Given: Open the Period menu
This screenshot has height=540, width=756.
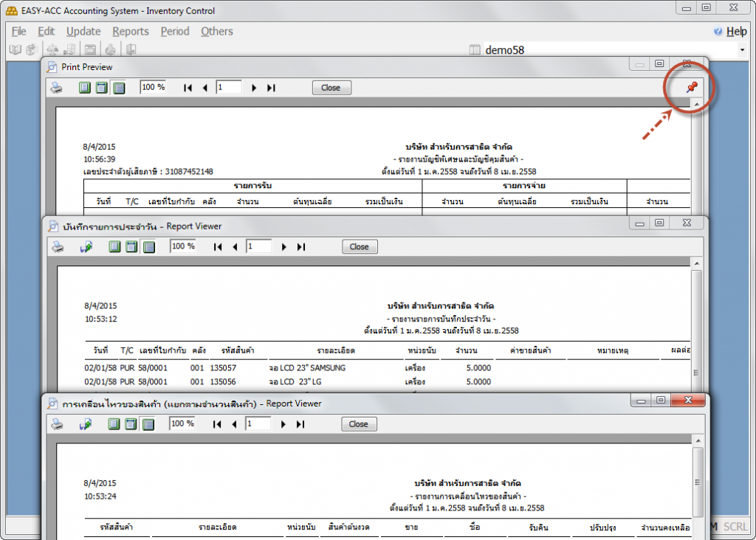Looking at the screenshot, I should 175,31.
